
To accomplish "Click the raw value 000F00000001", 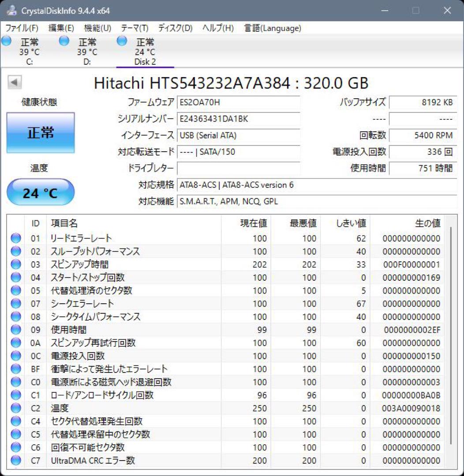I will tap(412, 264).
